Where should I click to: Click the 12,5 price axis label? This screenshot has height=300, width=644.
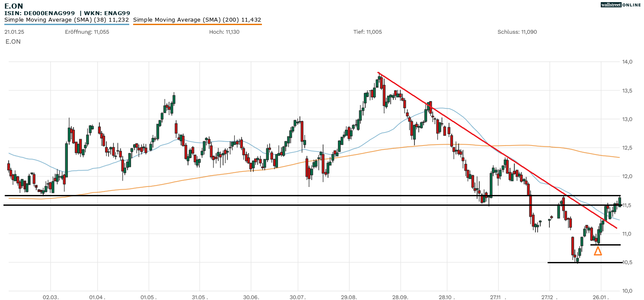tap(627, 148)
